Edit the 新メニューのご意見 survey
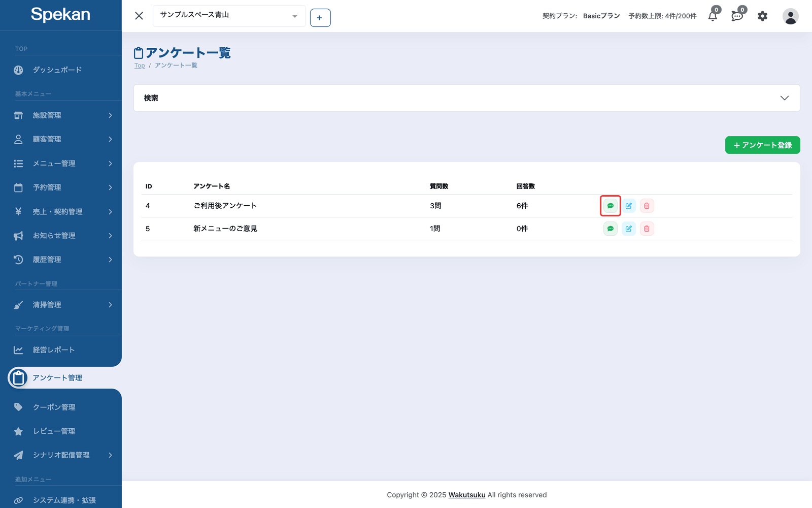 [x=629, y=229]
